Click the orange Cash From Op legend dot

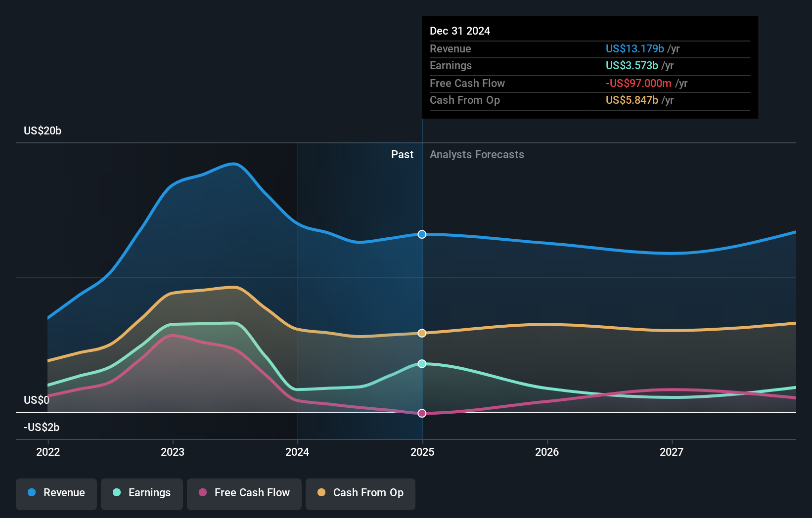(321, 492)
